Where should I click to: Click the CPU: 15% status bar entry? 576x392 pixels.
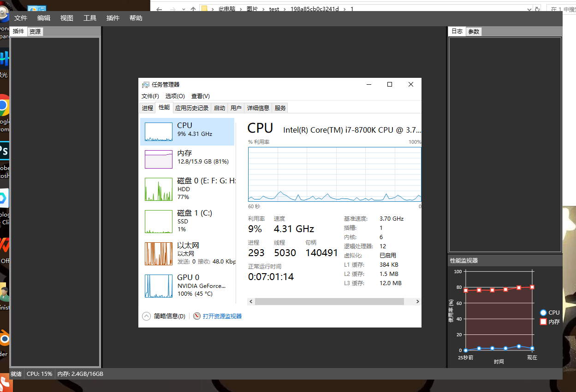coord(39,374)
